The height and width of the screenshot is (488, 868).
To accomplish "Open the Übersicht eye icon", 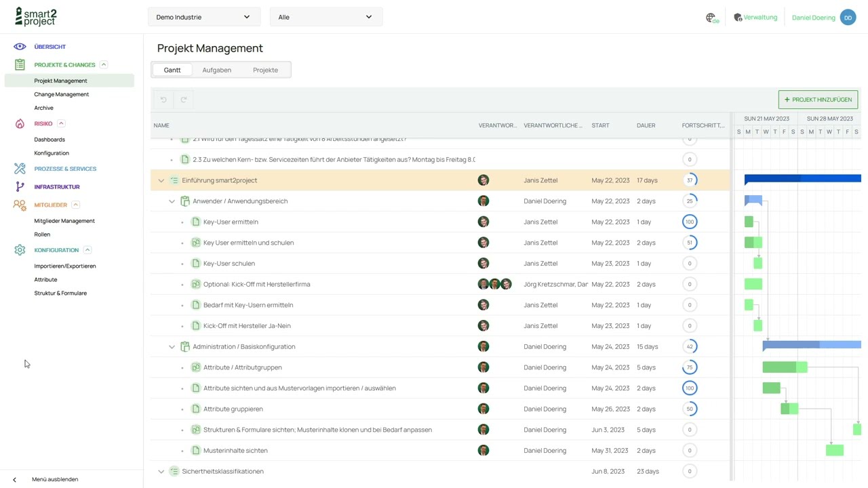I will click(x=20, y=47).
